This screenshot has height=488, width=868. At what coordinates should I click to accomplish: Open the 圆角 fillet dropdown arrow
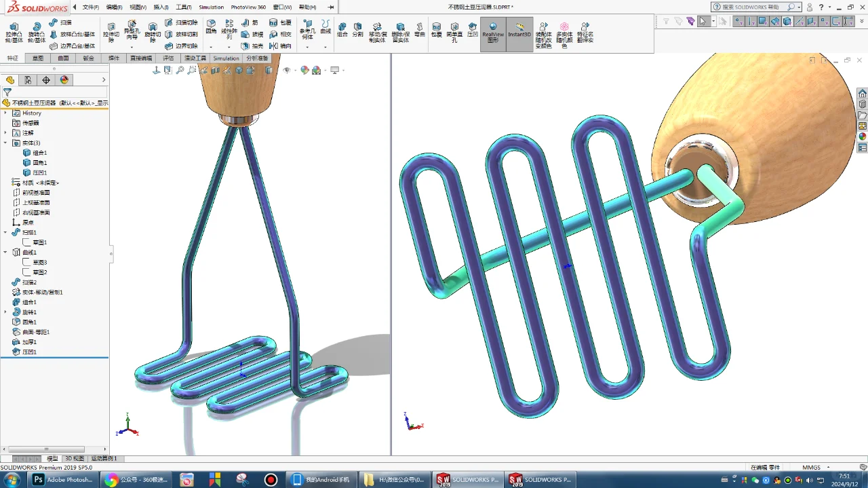[211, 48]
